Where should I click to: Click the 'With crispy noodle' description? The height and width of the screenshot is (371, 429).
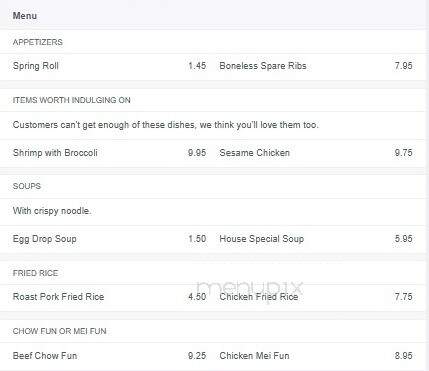click(52, 211)
